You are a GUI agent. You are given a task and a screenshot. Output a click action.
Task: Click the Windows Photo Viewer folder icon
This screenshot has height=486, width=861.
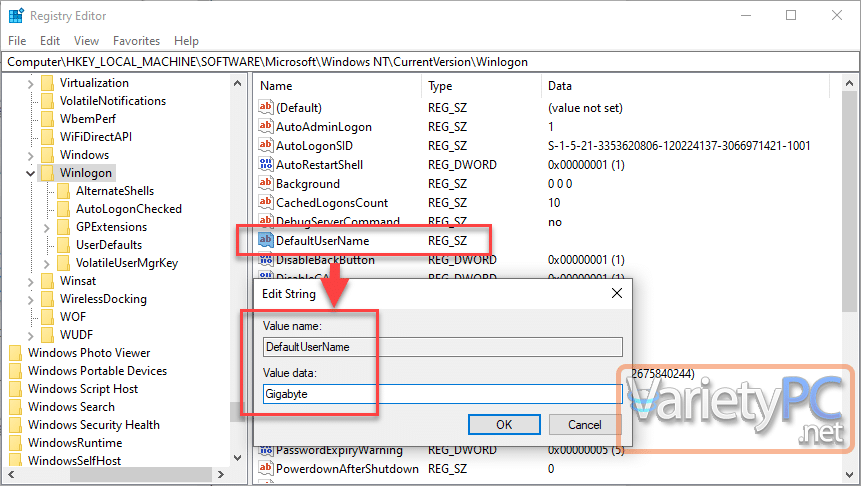click(x=16, y=353)
